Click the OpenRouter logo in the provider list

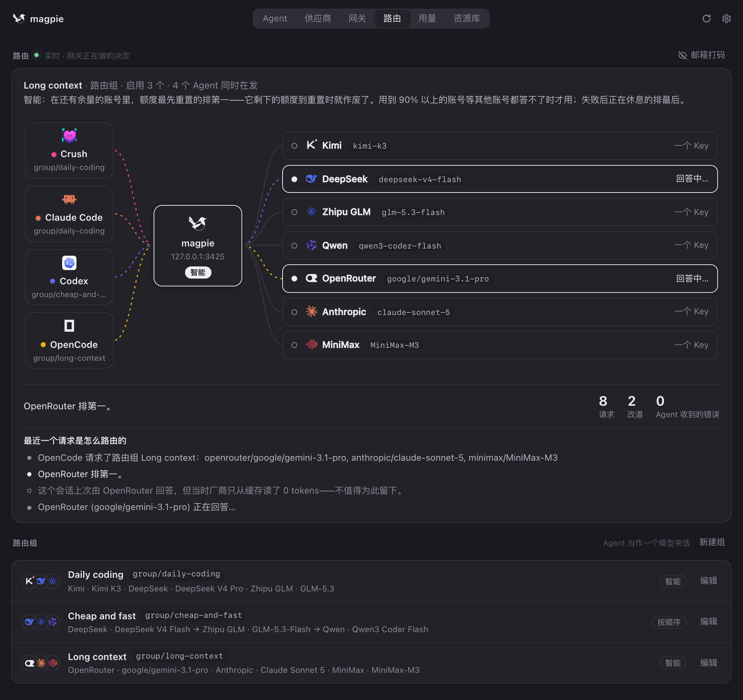click(x=312, y=279)
